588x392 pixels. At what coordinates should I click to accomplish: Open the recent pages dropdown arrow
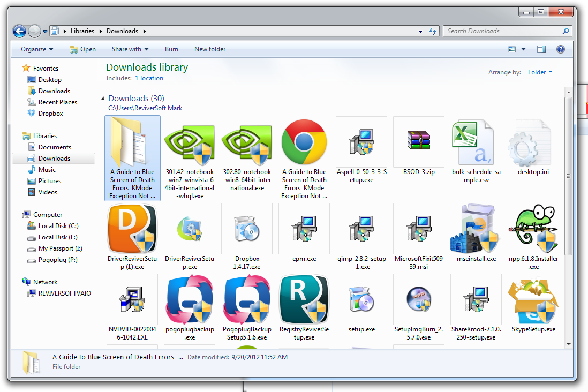click(x=45, y=32)
